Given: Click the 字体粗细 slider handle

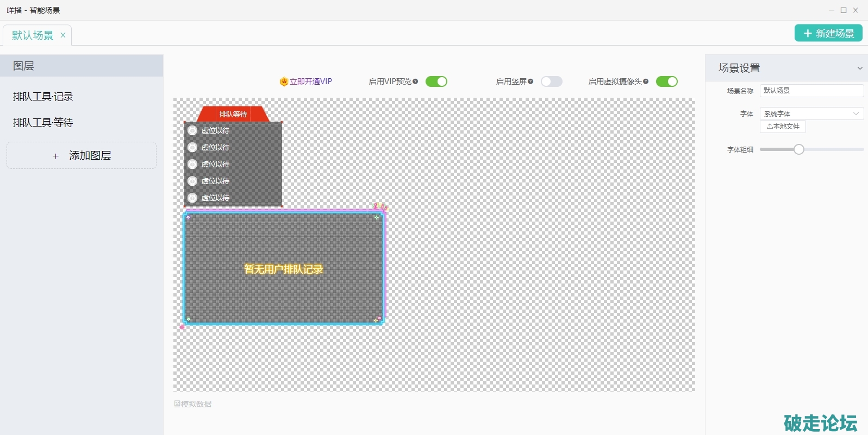Looking at the screenshot, I should point(798,149).
